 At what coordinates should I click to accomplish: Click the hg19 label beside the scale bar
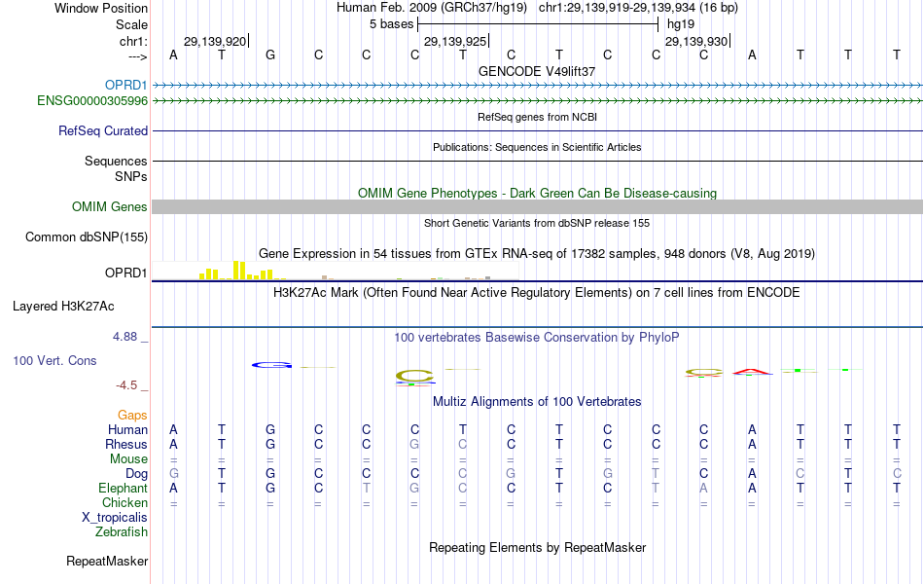(681, 24)
